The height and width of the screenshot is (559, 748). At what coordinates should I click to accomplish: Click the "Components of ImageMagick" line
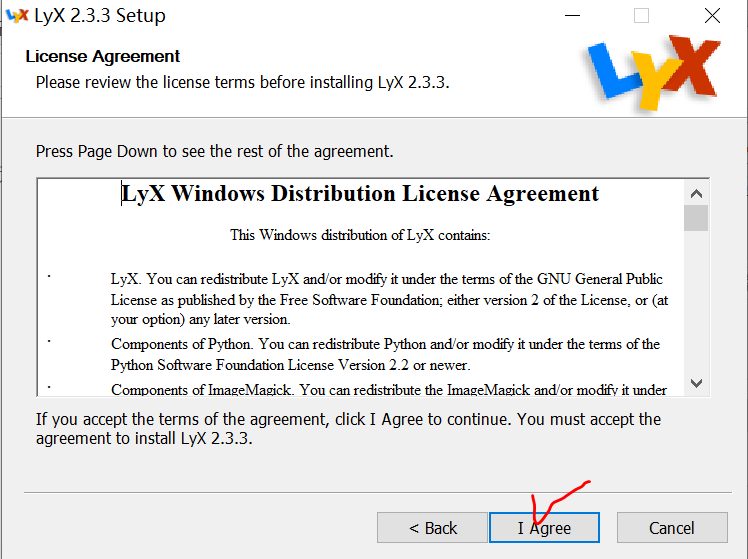click(389, 389)
